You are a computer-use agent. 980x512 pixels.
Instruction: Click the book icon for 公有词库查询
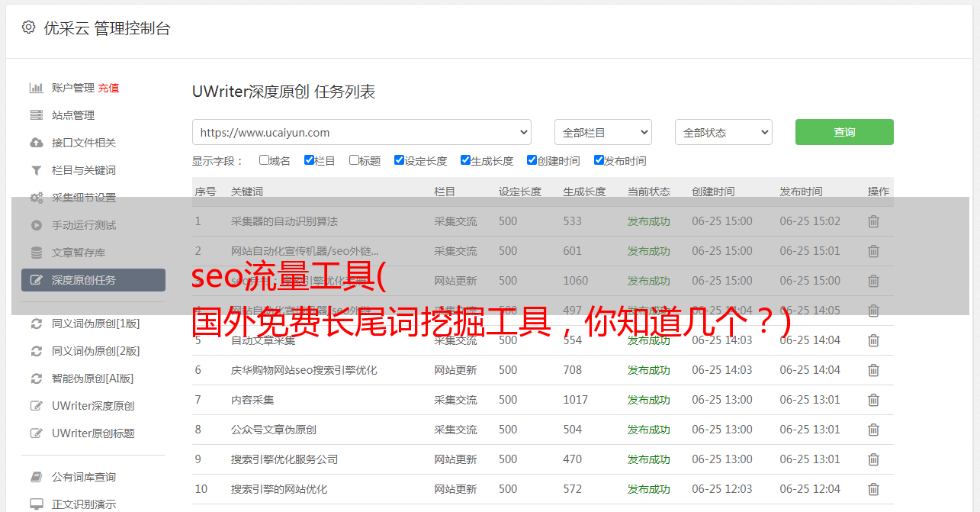tap(36, 477)
